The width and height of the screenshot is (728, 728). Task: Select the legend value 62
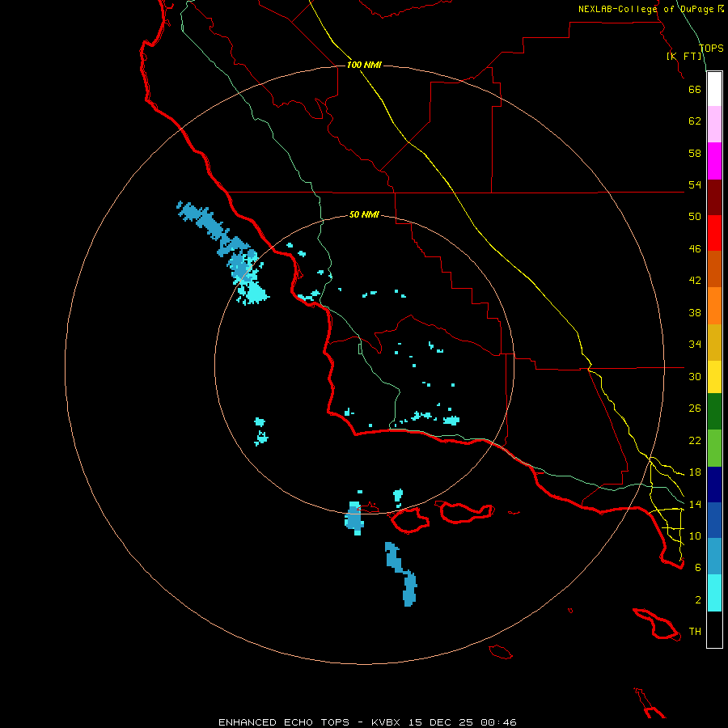[695, 121]
